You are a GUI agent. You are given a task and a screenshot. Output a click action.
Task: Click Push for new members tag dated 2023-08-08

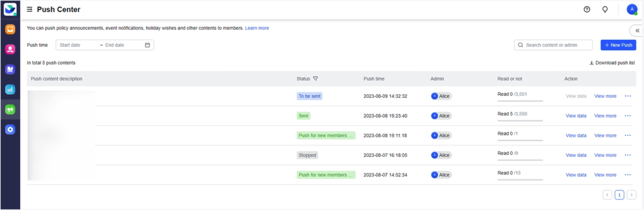(326, 135)
